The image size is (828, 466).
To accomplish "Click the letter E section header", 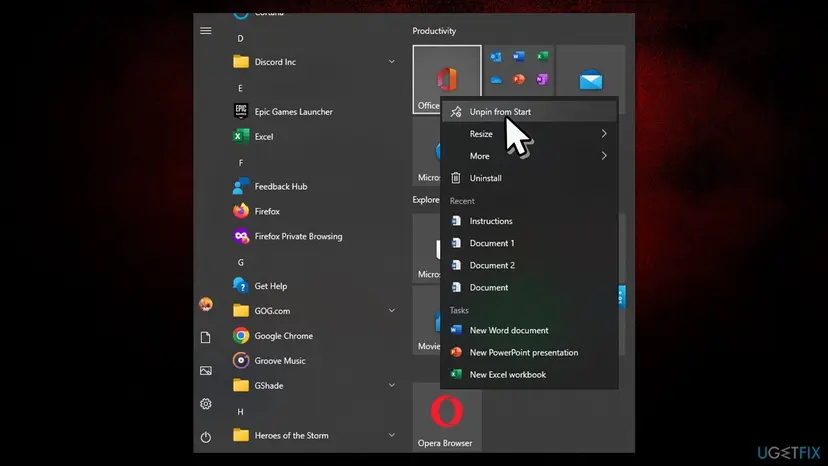I will 240,88.
